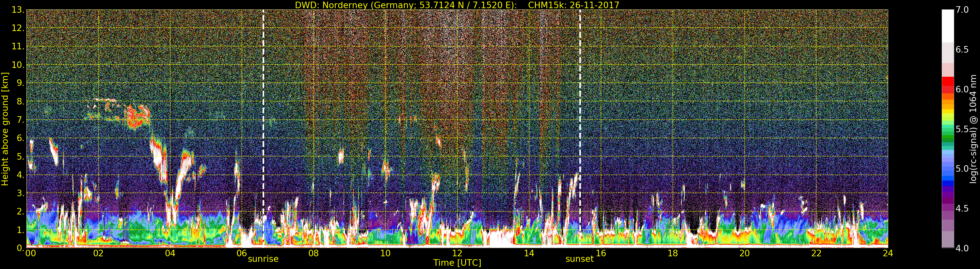Click the "7.0" colorbar tick label
Screen dimensions: 980x269
tap(962, 10)
